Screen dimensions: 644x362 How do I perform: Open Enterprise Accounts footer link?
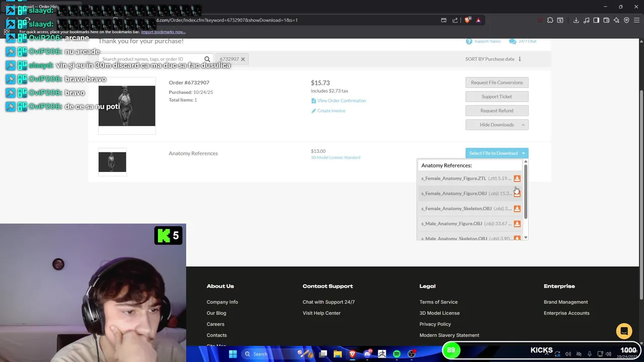tap(567, 313)
